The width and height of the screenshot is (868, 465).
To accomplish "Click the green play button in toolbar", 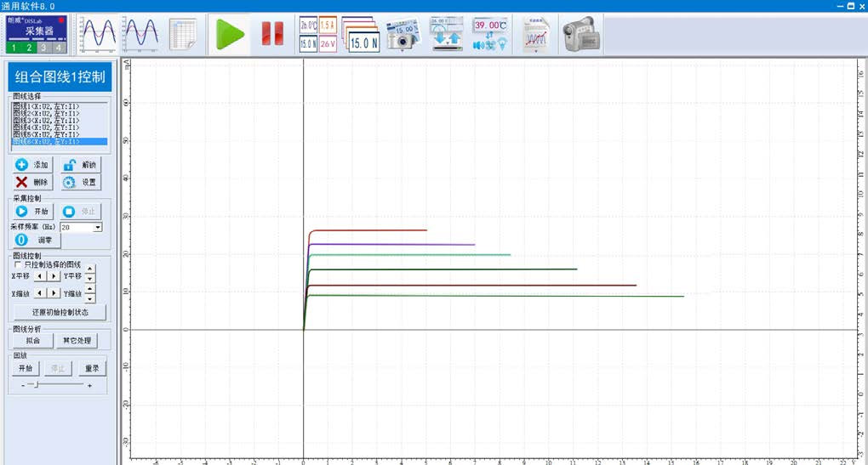I will [x=230, y=34].
